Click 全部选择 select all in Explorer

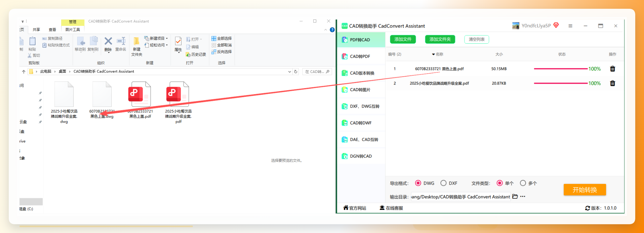click(222, 38)
